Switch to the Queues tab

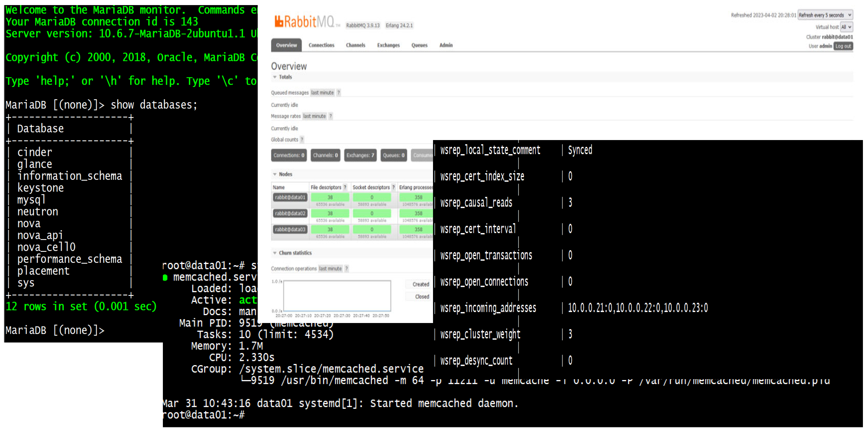(419, 45)
